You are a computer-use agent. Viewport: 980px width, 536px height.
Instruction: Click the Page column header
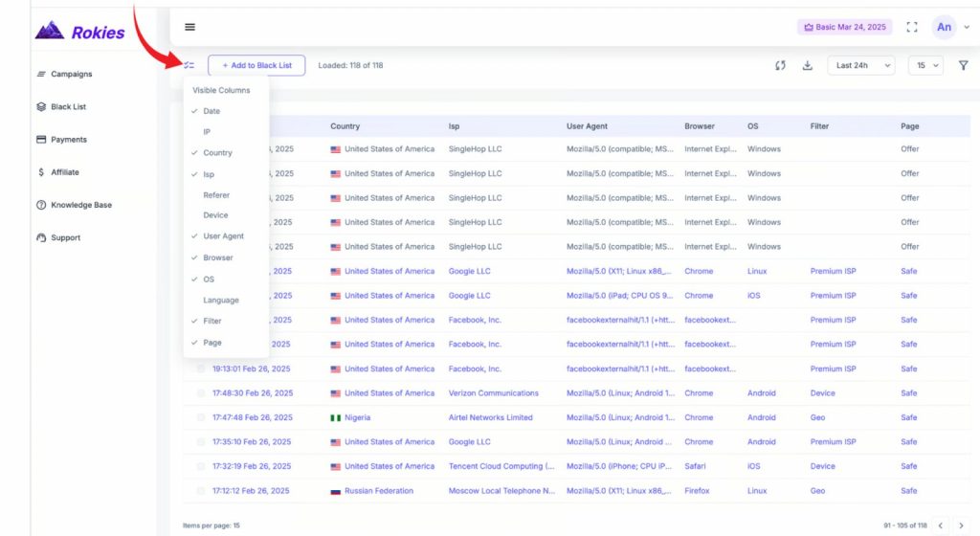(909, 126)
